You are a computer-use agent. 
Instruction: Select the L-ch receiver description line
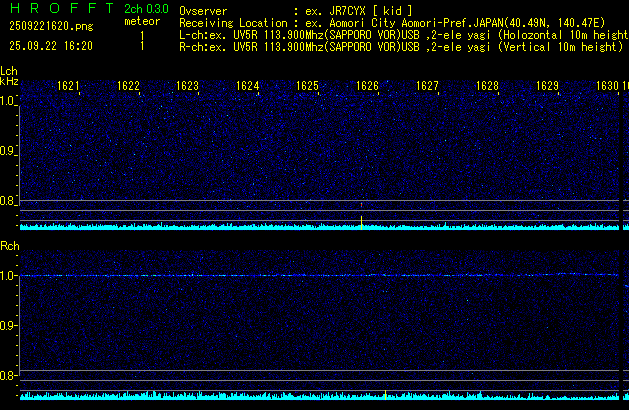pos(400,34)
